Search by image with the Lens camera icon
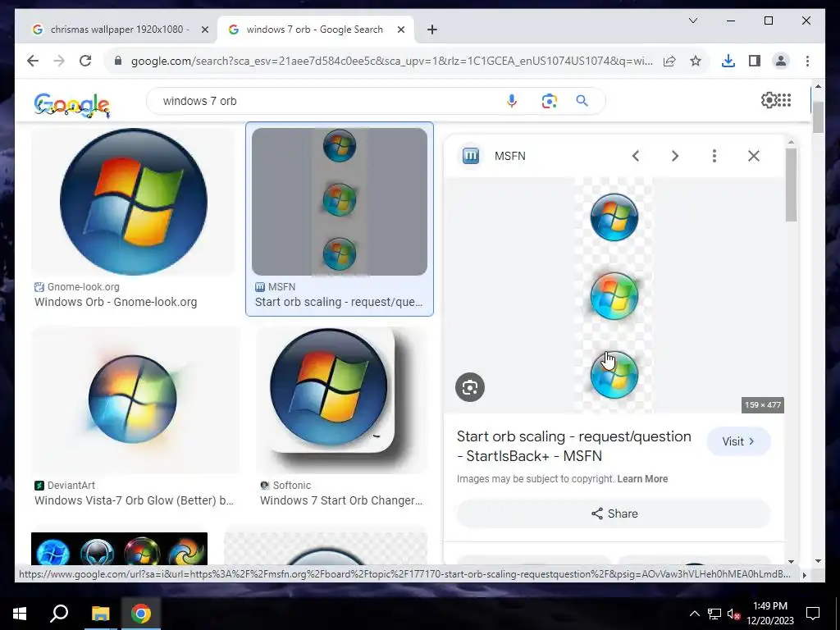The image size is (840, 630). point(549,101)
